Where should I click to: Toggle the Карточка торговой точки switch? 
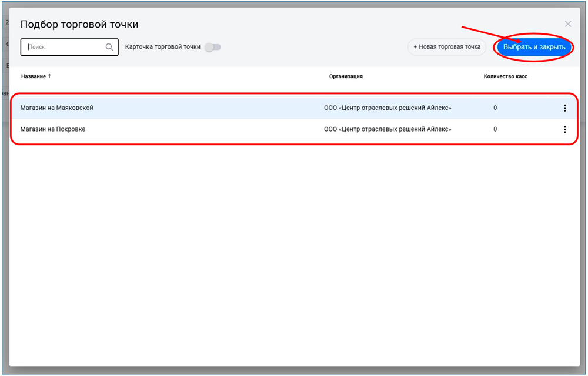coord(212,47)
